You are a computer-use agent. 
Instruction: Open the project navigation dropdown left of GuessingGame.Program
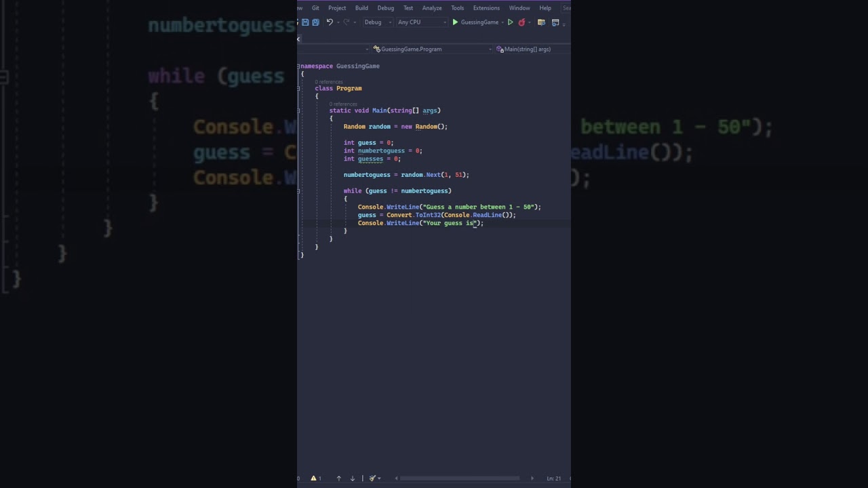(367, 49)
